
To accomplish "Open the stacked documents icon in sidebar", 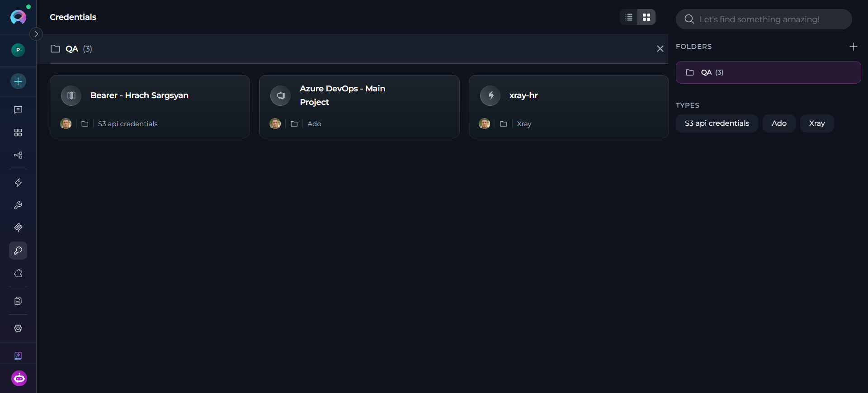I will [x=18, y=301].
